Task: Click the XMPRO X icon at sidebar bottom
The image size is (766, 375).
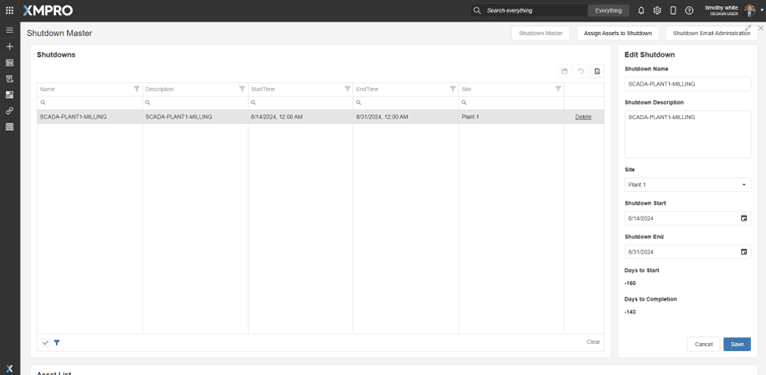Action: 9,369
